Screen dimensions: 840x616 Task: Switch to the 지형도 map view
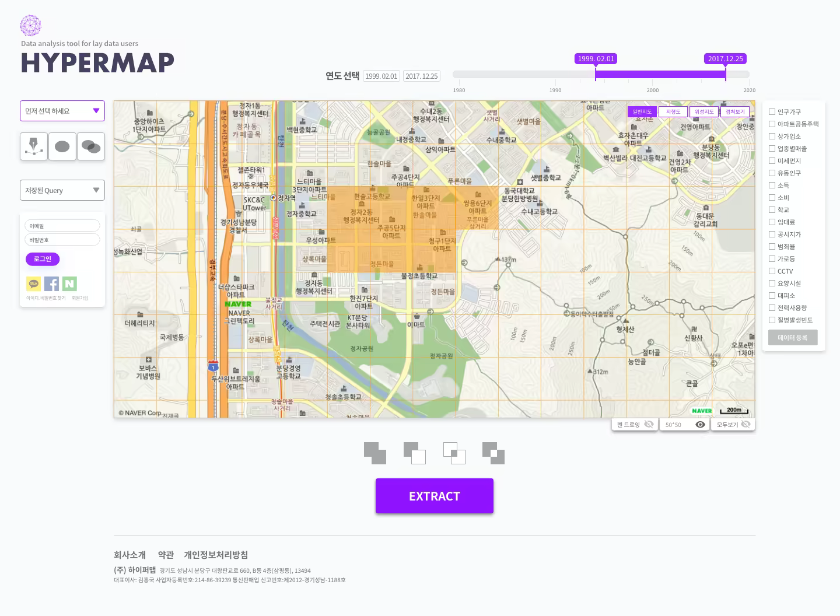[x=673, y=111]
